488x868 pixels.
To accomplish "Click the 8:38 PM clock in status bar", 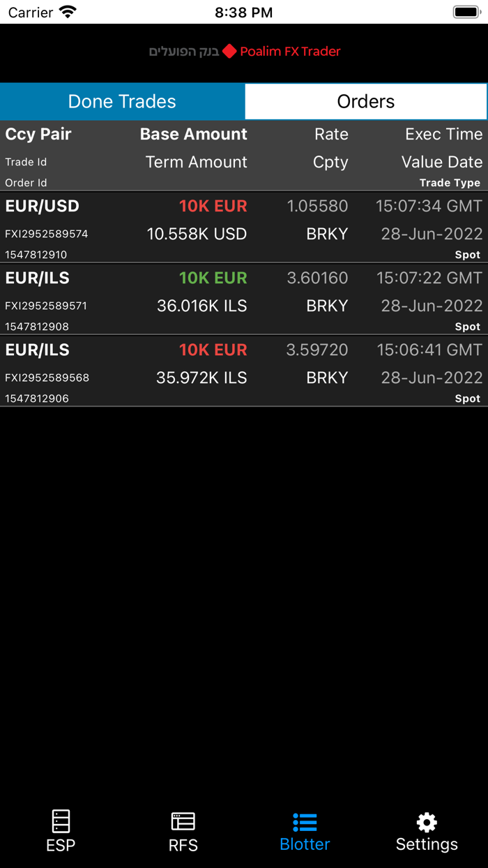I will [x=244, y=11].
